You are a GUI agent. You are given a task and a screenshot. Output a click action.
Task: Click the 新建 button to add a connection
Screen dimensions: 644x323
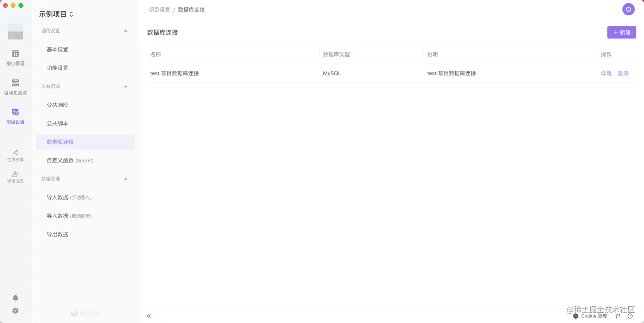(621, 32)
